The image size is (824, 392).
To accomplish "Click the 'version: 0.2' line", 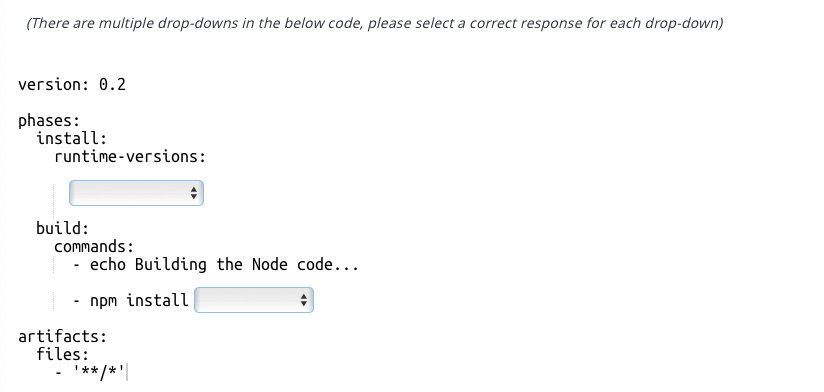I will 72,85.
